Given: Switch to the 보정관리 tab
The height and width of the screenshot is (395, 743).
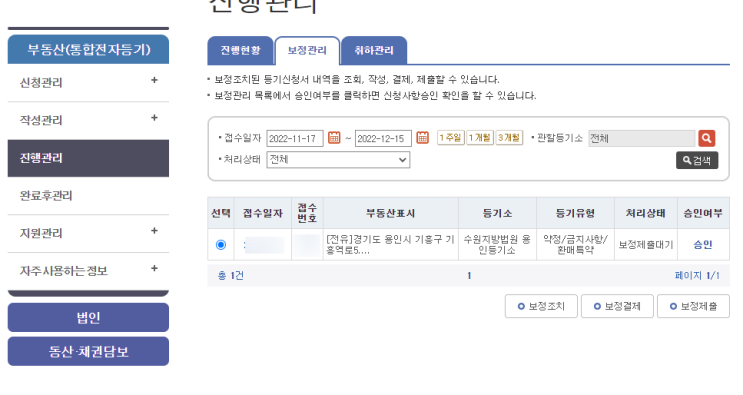Looking at the screenshot, I should coord(307,50).
